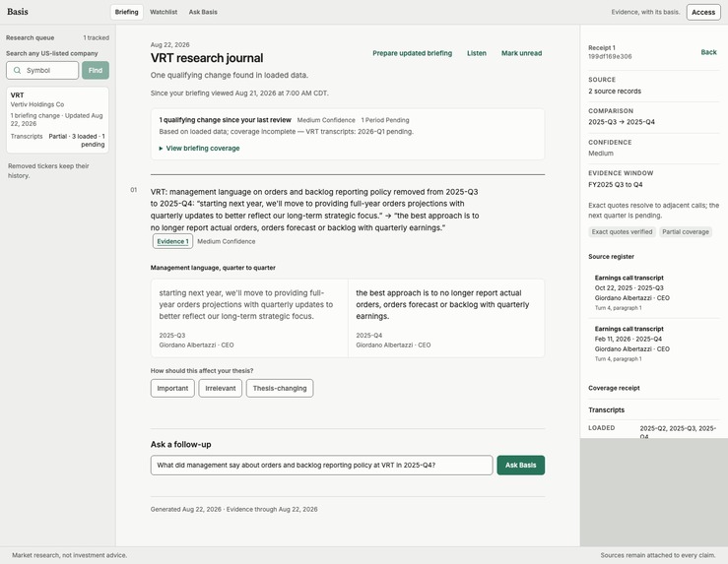
Task: Click the Ask Basis submit button
Action: pyautogui.click(x=520, y=466)
